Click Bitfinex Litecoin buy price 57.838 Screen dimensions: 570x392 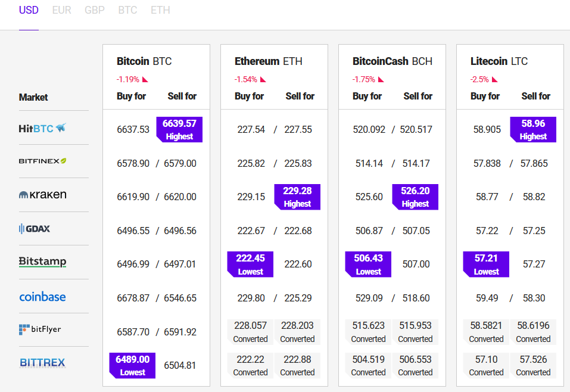click(x=487, y=163)
